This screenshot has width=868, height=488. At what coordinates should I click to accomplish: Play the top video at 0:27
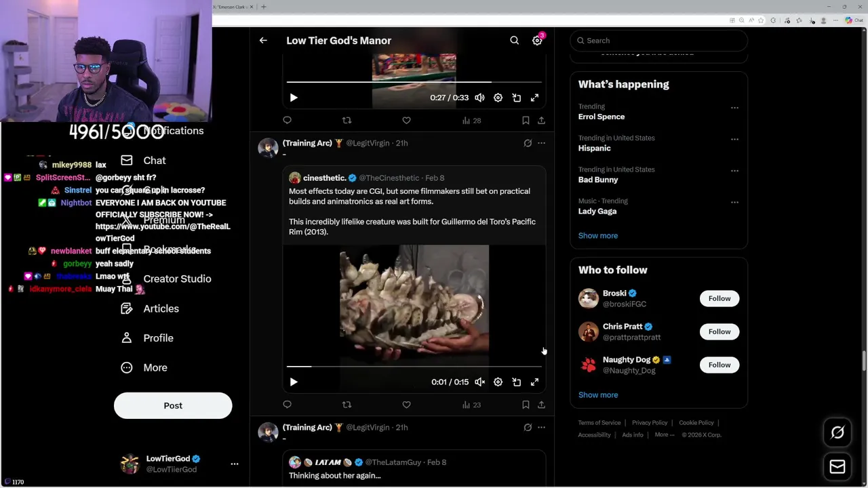pos(294,98)
